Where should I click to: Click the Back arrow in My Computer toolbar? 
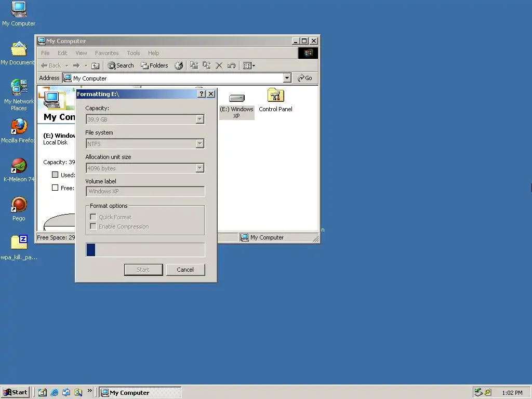[50, 65]
